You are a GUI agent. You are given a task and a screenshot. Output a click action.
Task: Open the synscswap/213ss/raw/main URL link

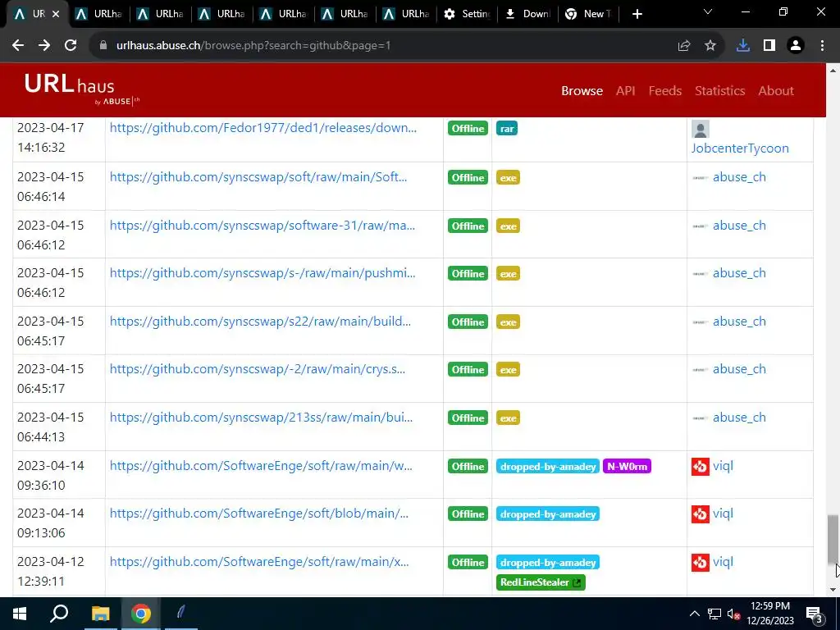coord(261,417)
